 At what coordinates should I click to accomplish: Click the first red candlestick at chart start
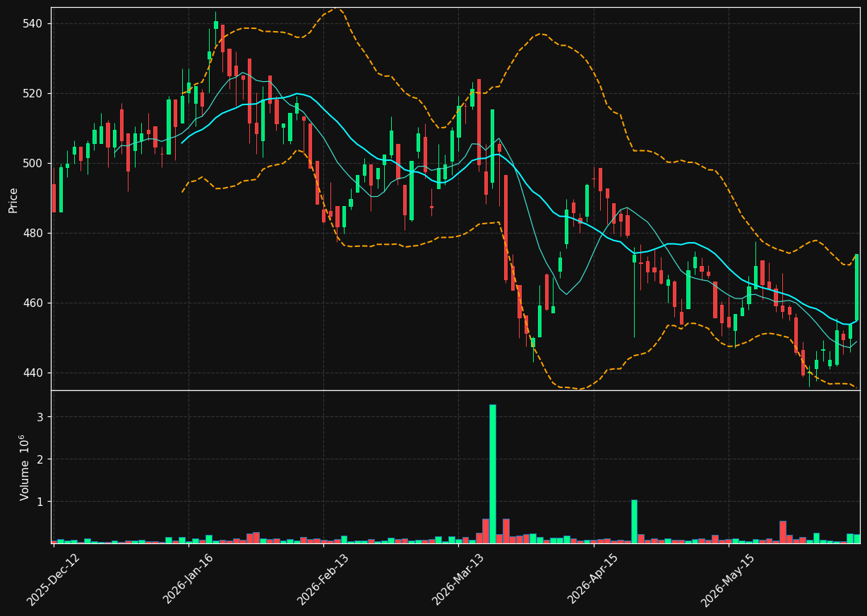click(54, 198)
